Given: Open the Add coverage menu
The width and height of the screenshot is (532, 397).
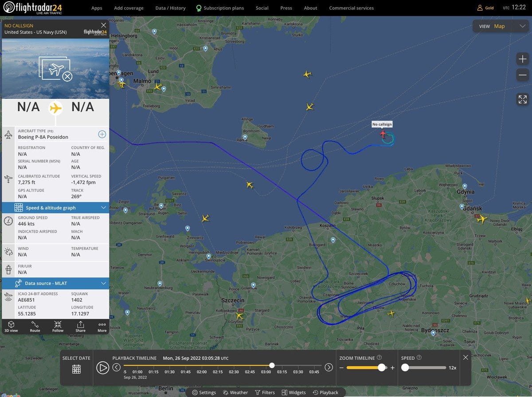Looking at the screenshot, I should click(x=129, y=8).
